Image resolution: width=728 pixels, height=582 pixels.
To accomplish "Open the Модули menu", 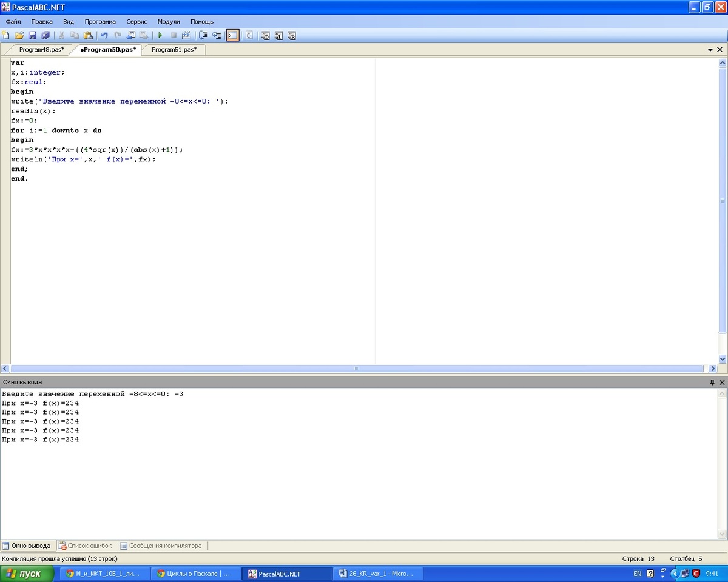I will [169, 21].
